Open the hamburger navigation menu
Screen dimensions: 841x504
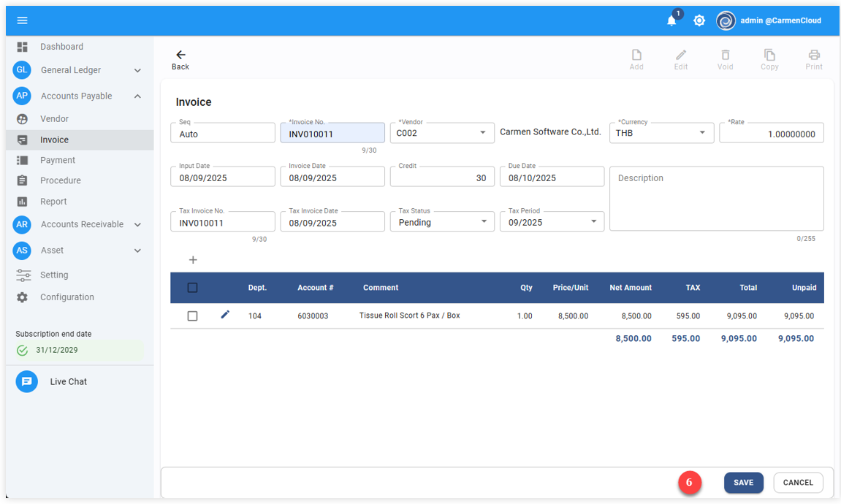(x=22, y=20)
